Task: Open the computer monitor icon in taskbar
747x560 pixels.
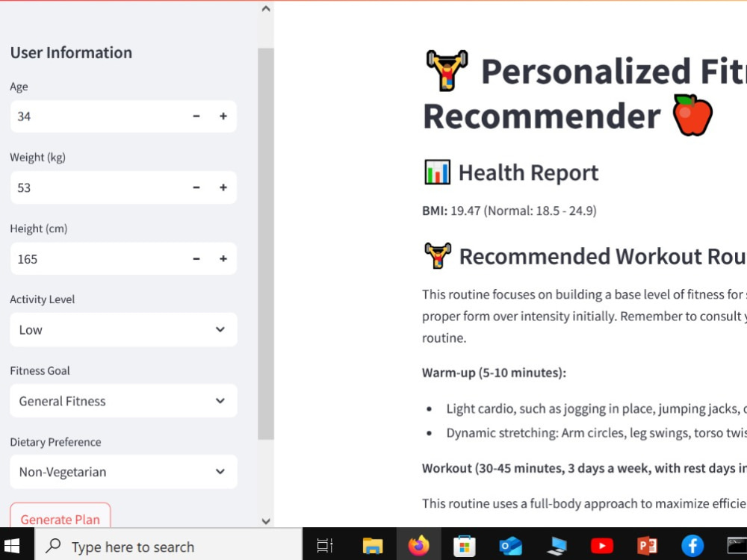Action: [557, 547]
